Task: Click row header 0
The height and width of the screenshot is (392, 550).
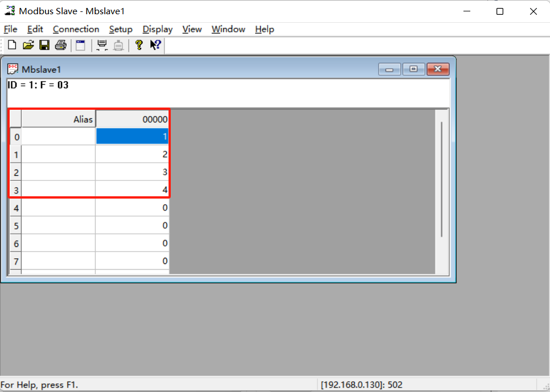Action: tap(16, 137)
